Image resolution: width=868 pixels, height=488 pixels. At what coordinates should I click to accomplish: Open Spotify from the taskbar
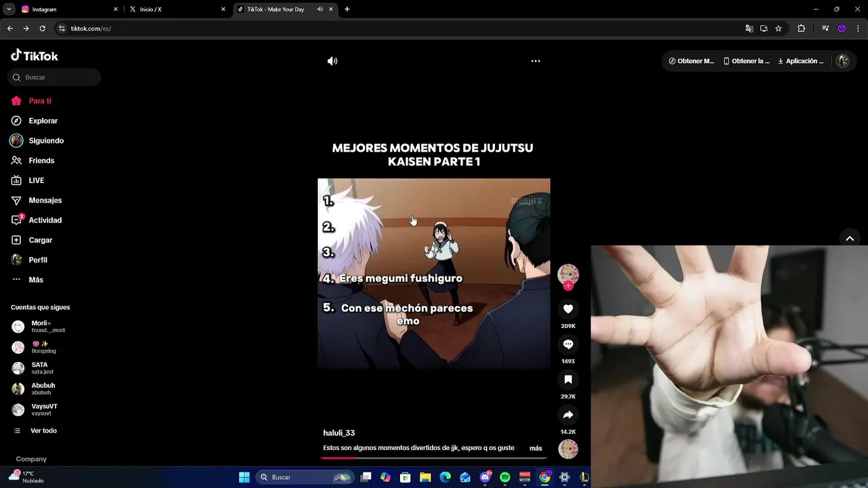pos(505,477)
